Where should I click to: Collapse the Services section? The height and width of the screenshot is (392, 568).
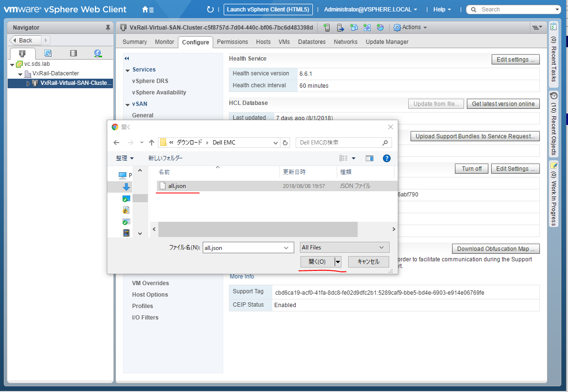(127, 70)
